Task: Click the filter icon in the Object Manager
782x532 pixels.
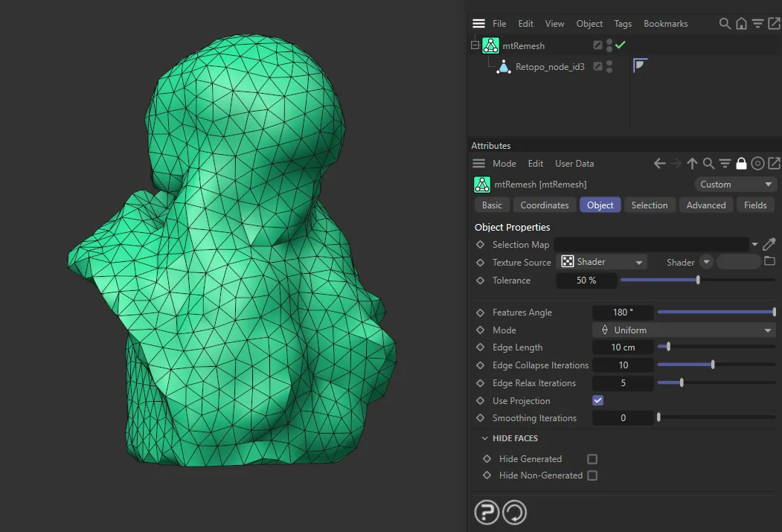Action: pos(757,23)
